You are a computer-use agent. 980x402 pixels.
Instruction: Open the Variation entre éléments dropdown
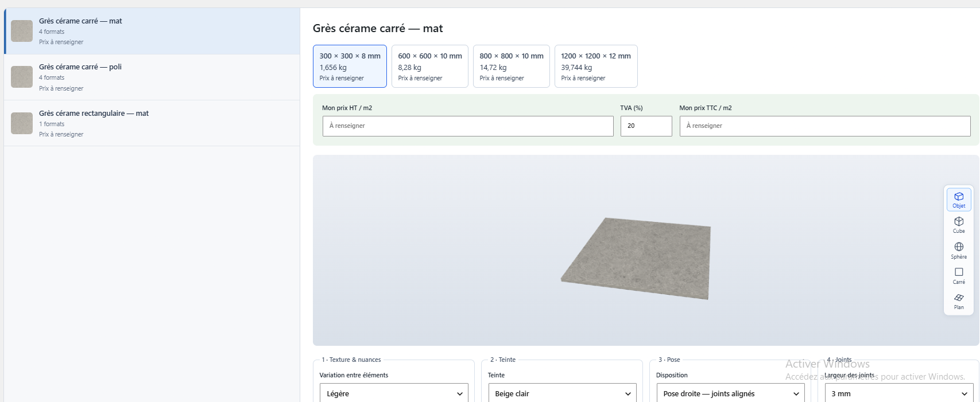point(394,393)
